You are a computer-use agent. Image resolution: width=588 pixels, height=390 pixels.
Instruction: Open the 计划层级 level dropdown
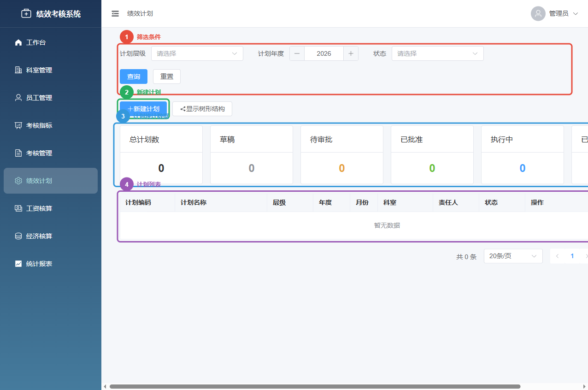click(197, 53)
